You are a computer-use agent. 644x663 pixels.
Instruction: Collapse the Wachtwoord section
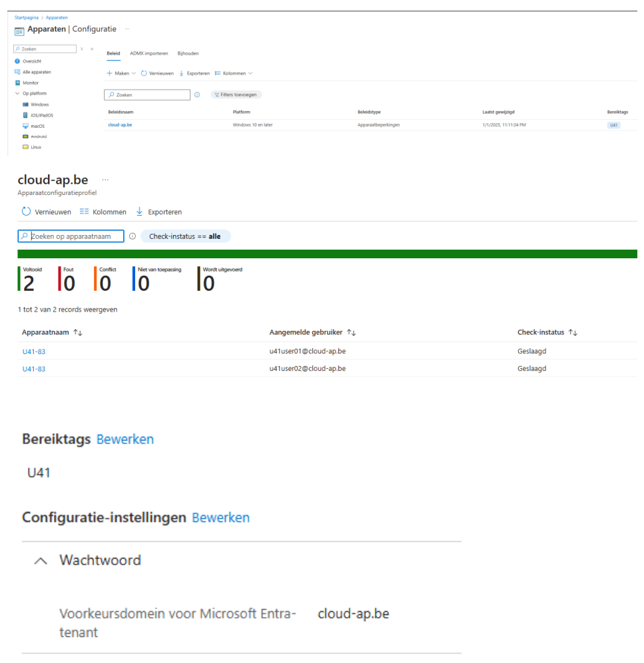click(41, 561)
